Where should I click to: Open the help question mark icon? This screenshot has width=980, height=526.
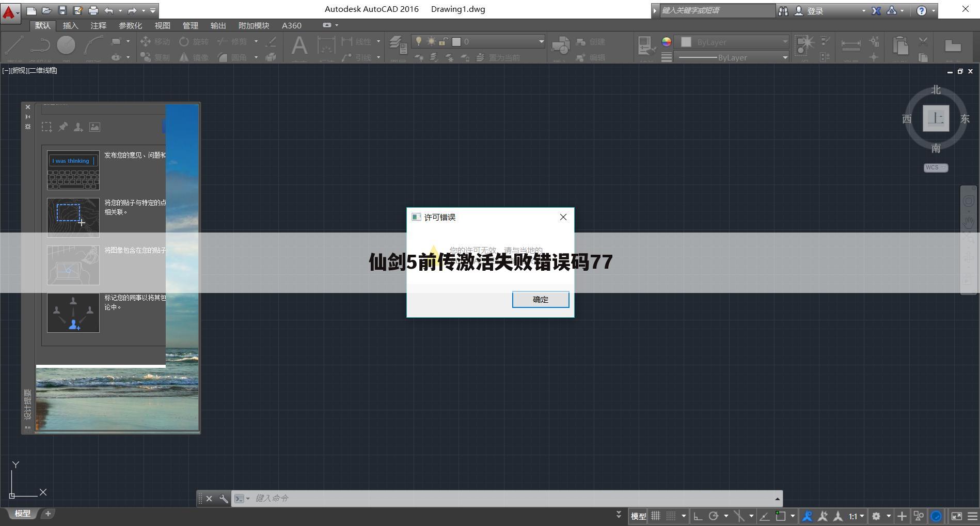922,10
